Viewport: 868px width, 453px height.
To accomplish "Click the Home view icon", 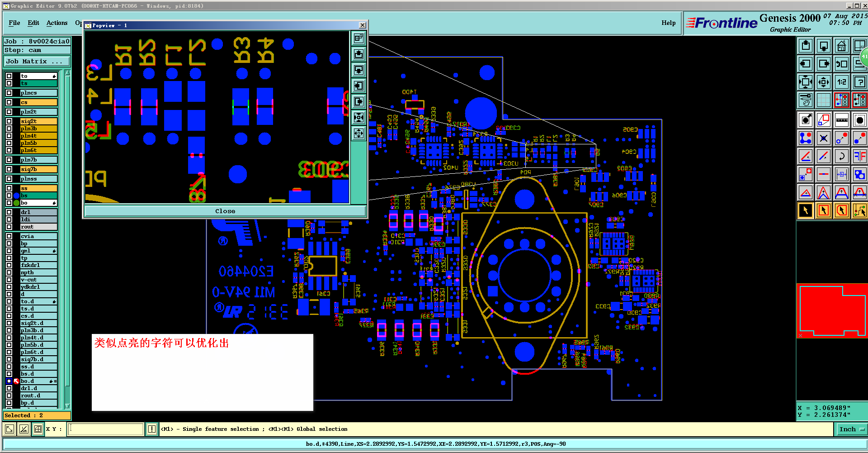I will click(841, 46).
